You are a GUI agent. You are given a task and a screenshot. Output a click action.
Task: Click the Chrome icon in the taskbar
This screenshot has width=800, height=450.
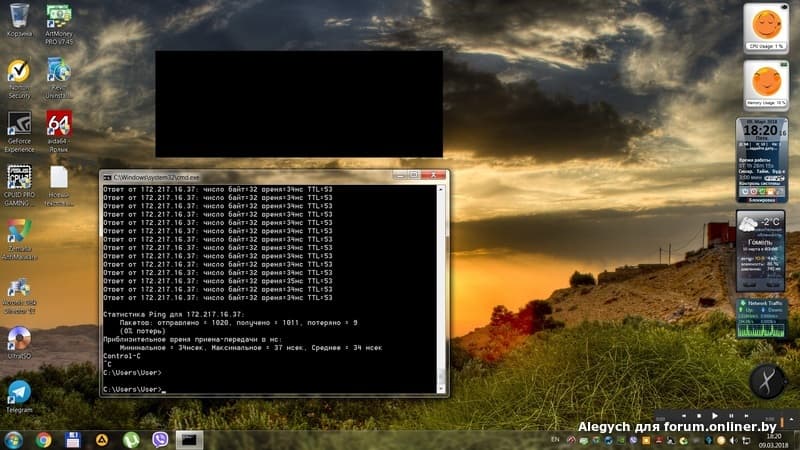44,439
